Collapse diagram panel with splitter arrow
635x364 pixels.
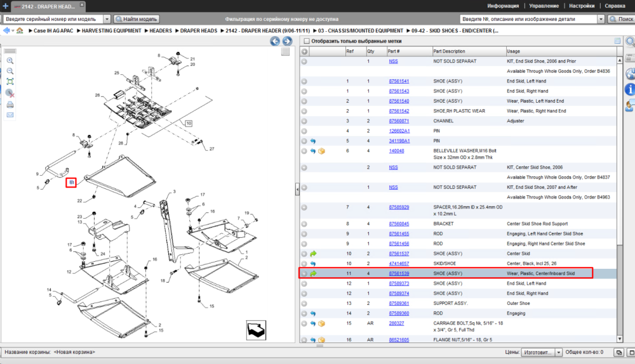[297, 189]
